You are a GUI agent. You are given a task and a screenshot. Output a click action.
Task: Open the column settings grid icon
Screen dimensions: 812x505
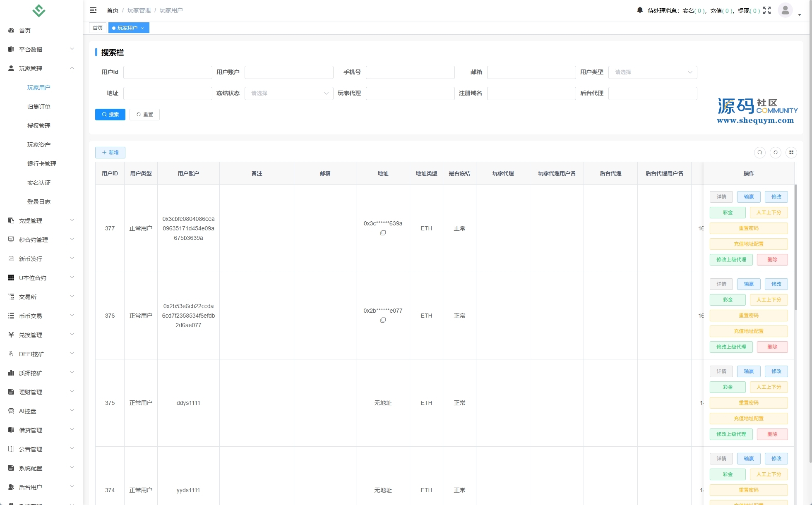point(791,153)
